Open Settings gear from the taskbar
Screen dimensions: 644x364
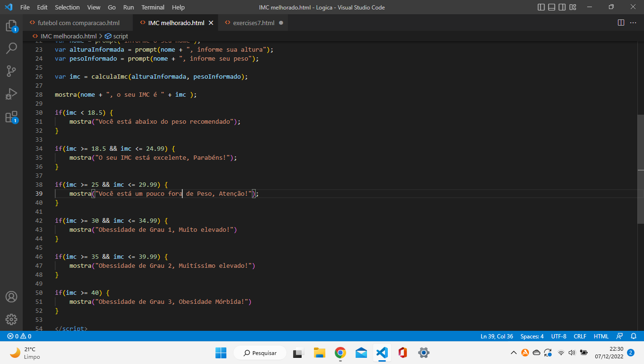click(424, 353)
